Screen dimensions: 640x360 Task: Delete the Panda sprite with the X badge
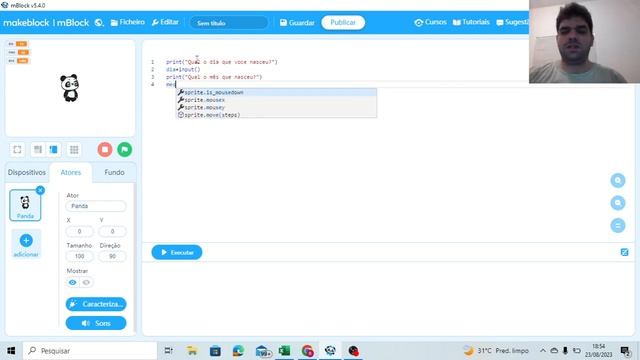tap(40, 190)
